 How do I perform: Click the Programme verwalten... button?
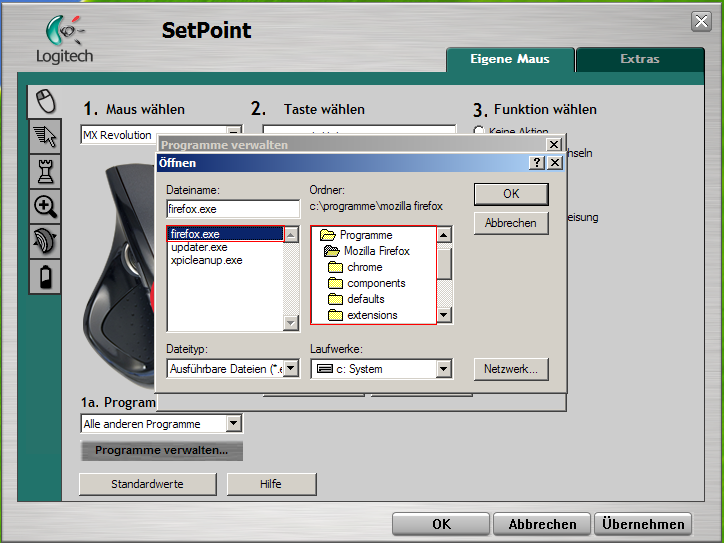coord(162,450)
